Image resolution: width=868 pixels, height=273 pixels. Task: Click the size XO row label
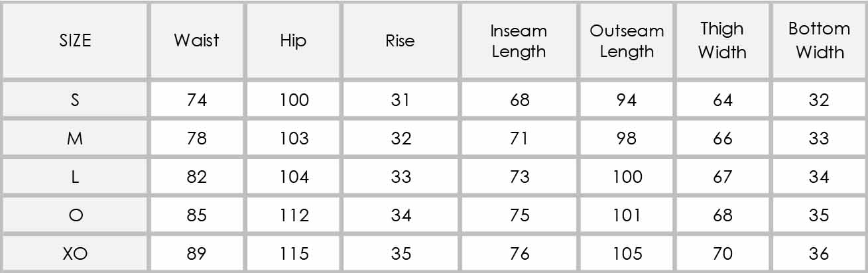75,254
